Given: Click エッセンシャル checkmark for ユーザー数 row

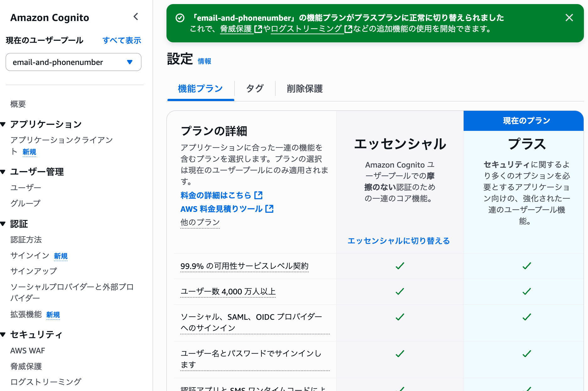Looking at the screenshot, I should [400, 292].
